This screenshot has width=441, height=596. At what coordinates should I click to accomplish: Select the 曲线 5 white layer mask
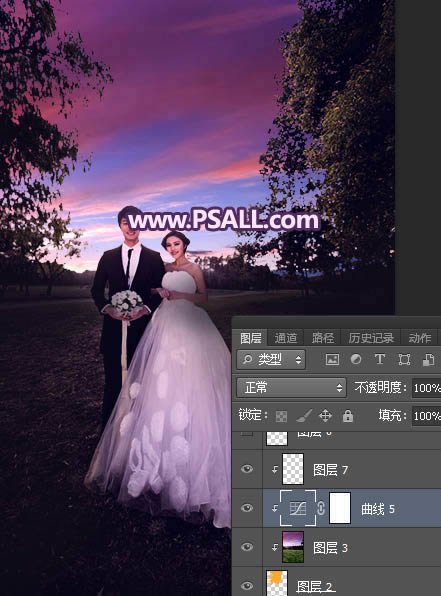pos(340,508)
